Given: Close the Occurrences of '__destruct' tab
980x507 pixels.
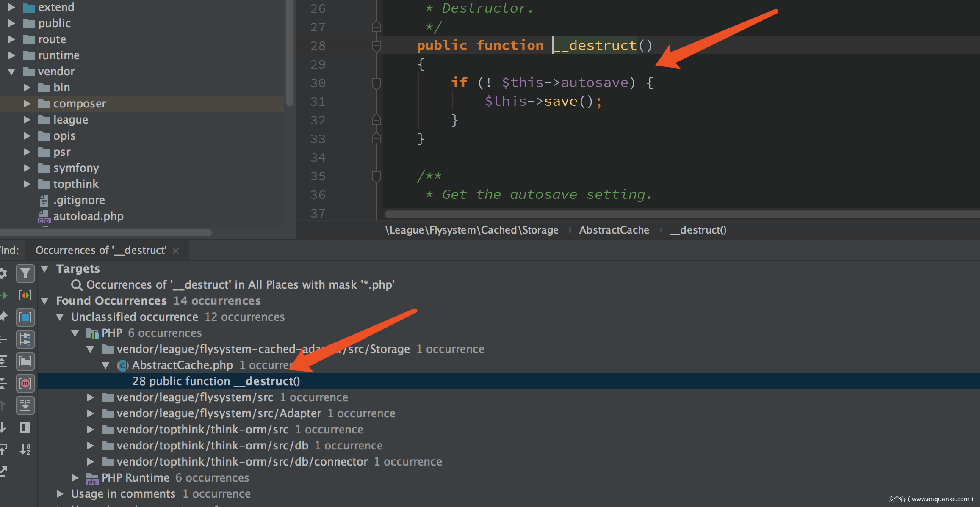Looking at the screenshot, I should point(176,251).
